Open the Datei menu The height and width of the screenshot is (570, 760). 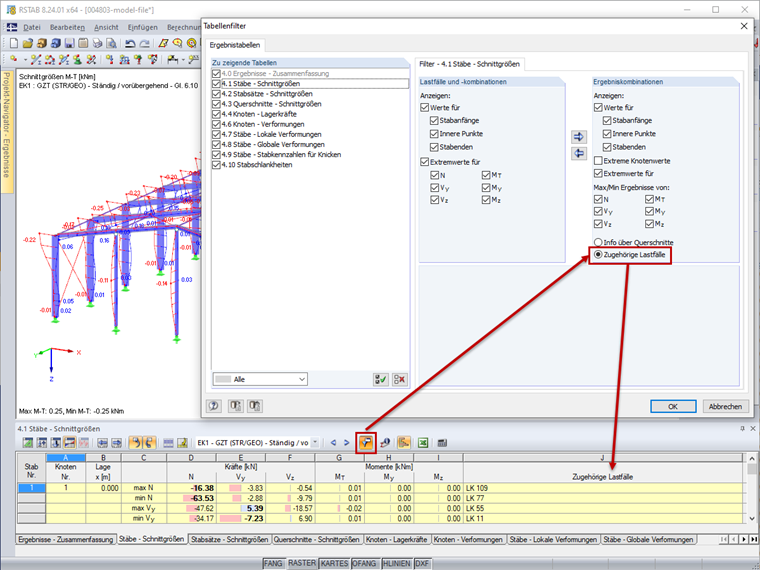[x=32, y=27]
